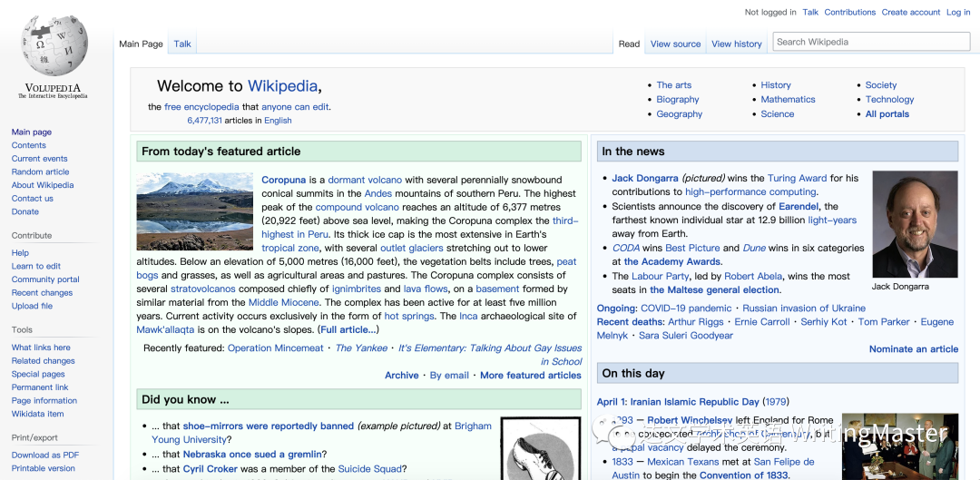980x480 pixels.
Task: Open Operation Mincemeat recently featured link
Action: tap(276, 348)
